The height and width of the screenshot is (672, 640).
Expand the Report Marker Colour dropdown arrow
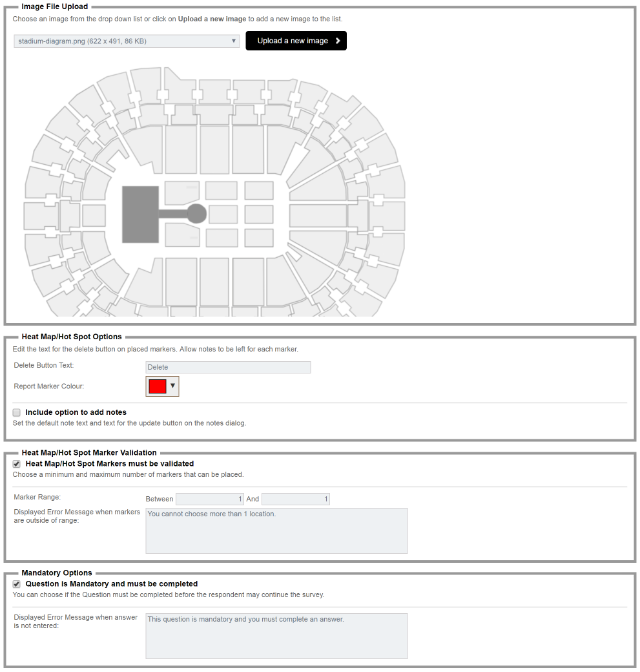(x=172, y=386)
